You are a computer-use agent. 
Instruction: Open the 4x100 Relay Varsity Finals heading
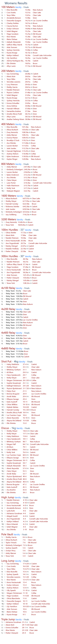16,288
